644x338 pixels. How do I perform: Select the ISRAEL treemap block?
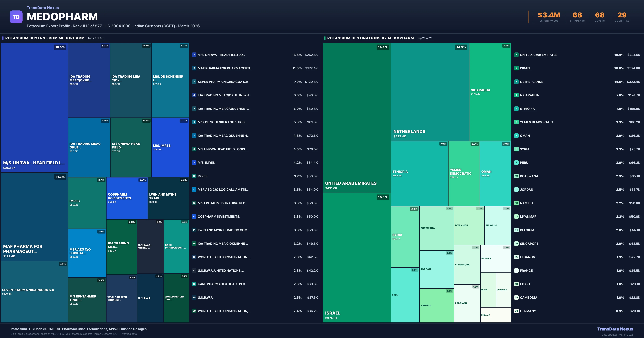tap(356, 258)
